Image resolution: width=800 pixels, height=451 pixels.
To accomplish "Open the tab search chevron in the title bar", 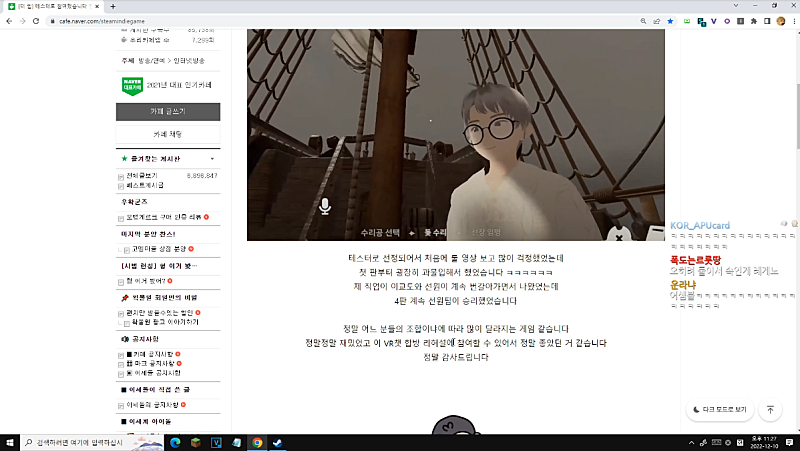I will point(736,6).
